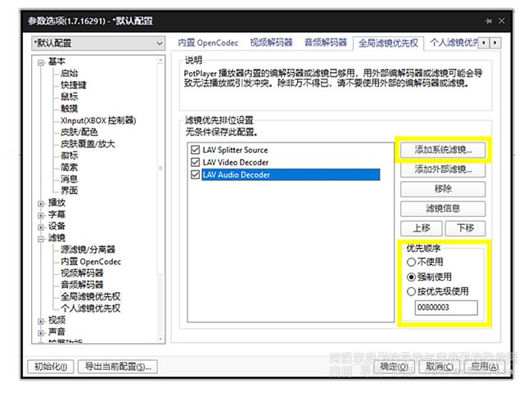Expand the 字幕 tree node
The width and height of the screenshot is (532, 397).
(41, 214)
